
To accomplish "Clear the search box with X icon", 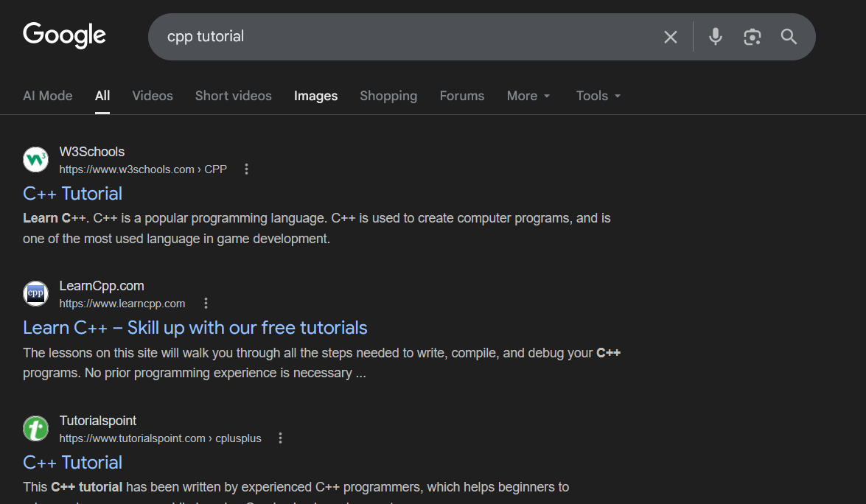I will point(670,37).
